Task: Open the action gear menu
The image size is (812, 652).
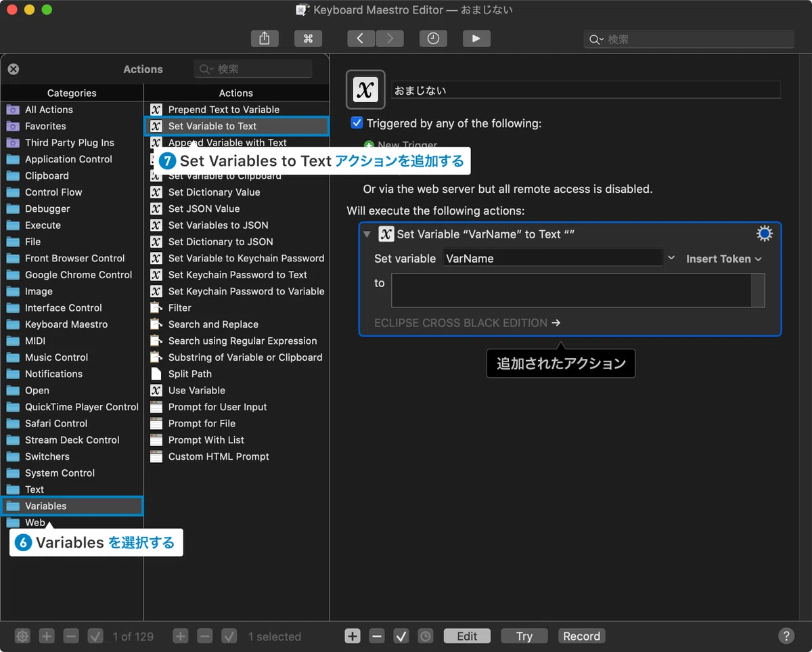Action: (x=765, y=234)
